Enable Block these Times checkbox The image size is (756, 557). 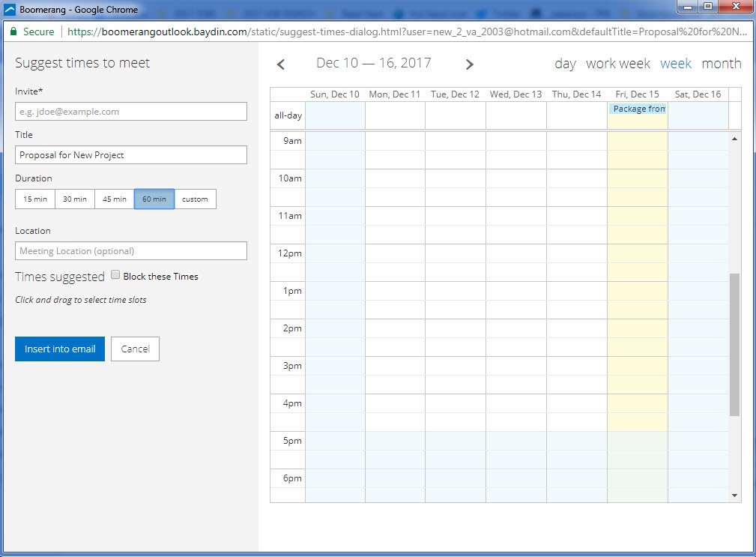[x=115, y=275]
